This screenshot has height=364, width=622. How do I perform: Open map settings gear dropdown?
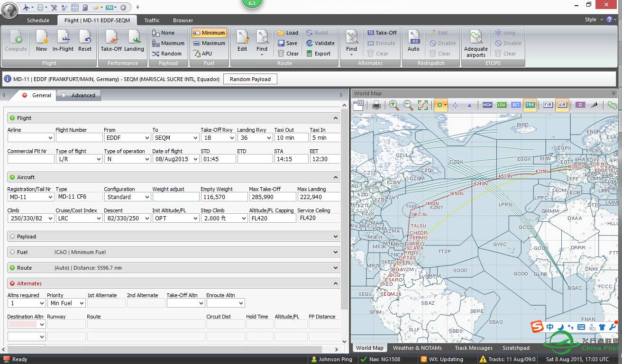[x=441, y=105]
